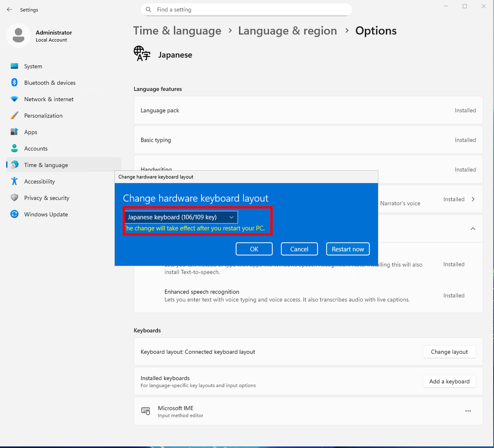Open Personalization settings
Viewport: 494px width, 448px height.
pyautogui.click(x=14, y=115)
